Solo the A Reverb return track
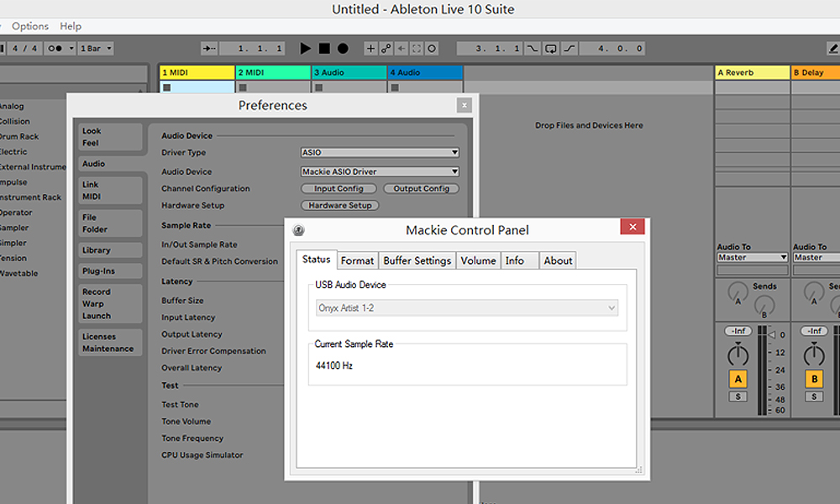This screenshot has width=840, height=504. click(738, 396)
